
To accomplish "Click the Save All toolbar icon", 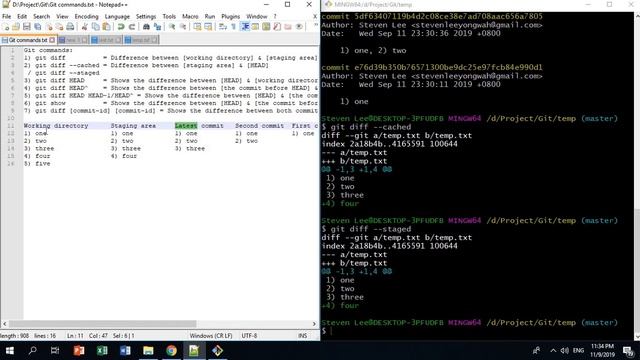I will point(38,27).
